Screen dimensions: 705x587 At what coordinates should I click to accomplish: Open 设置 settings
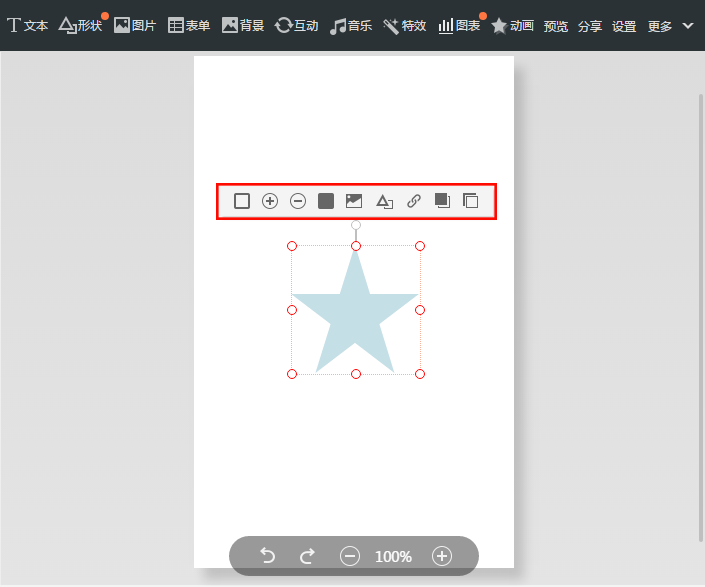(624, 26)
